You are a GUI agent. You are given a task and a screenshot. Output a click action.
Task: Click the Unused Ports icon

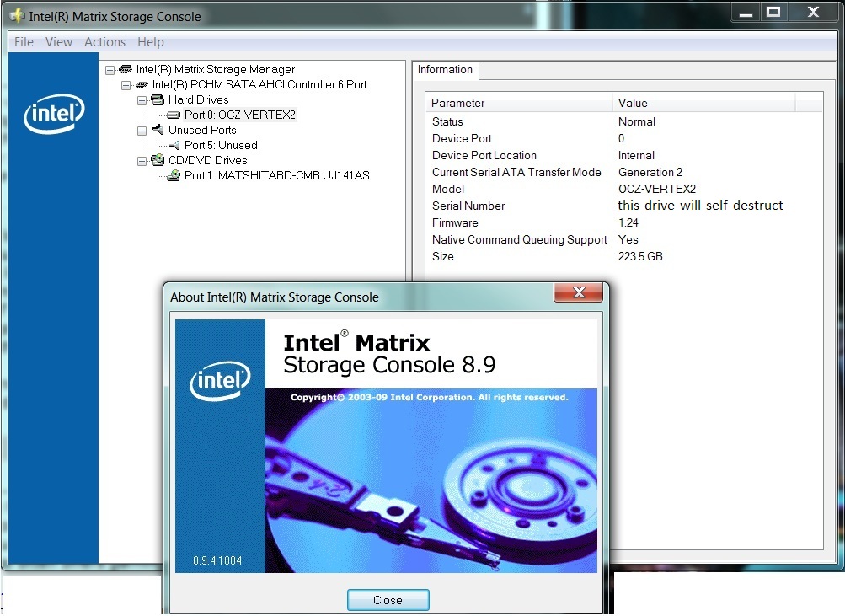(158, 129)
